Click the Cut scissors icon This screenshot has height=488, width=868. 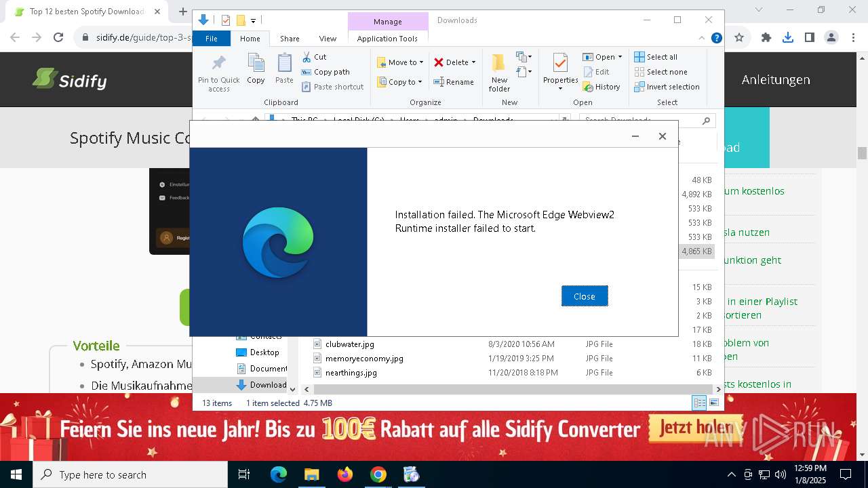(307, 57)
